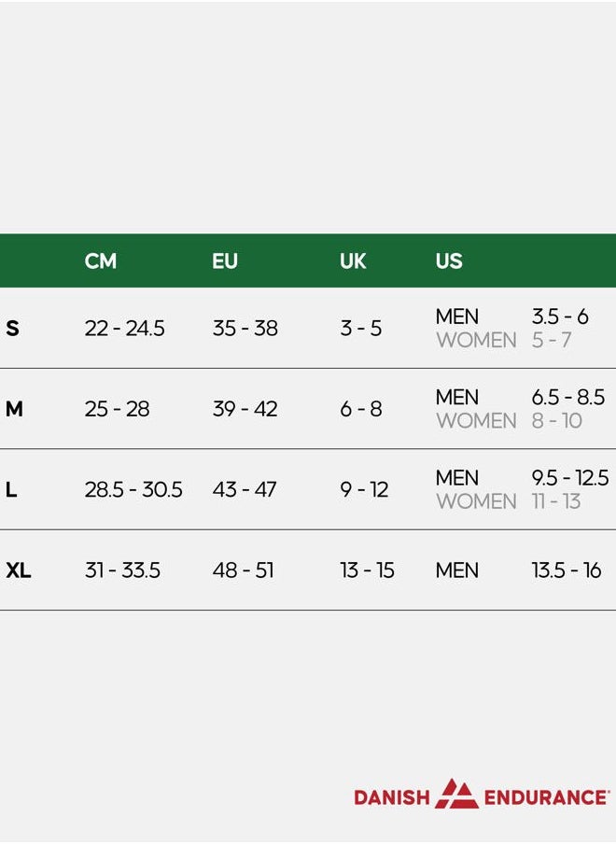Click the ENDURANCE brand text
This screenshot has width=616, height=844.
coord(547,797)
